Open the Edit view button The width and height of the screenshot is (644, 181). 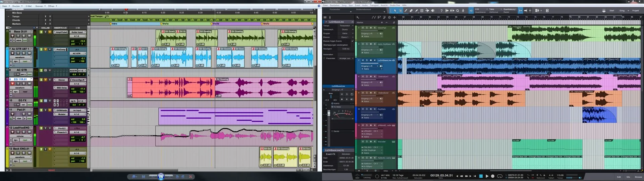click(619, 177)
